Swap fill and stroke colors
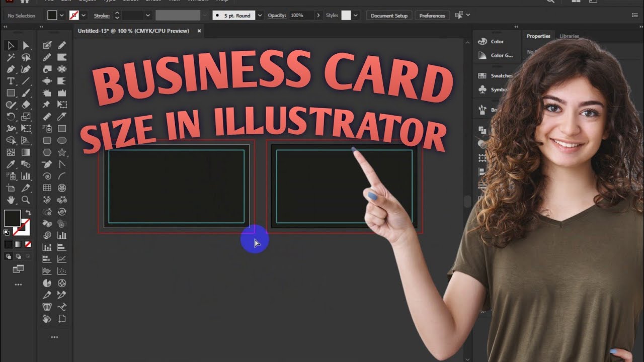 (28, 212)
